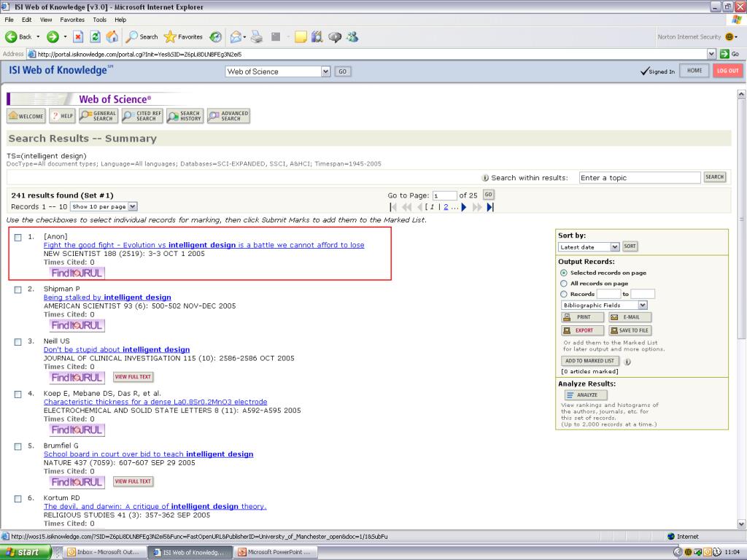Select 'Selected records on page' radio option
Screen dimensions: 747x560
tap(564, 273)
